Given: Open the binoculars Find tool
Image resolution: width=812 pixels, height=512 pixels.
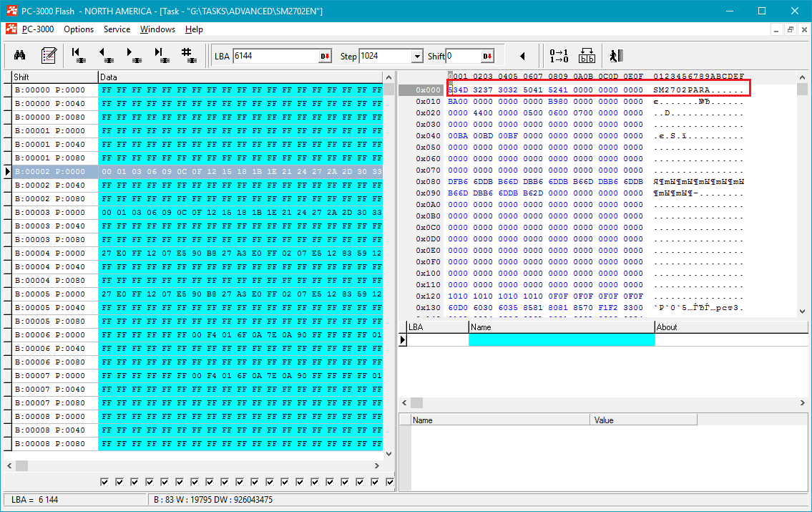Looking at the screenshot, I should 20,55.
